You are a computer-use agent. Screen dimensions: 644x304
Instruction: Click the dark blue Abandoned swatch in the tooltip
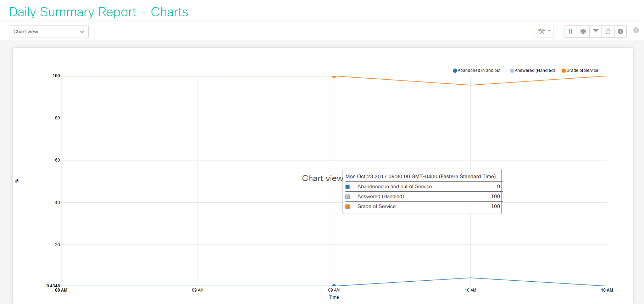348,187
